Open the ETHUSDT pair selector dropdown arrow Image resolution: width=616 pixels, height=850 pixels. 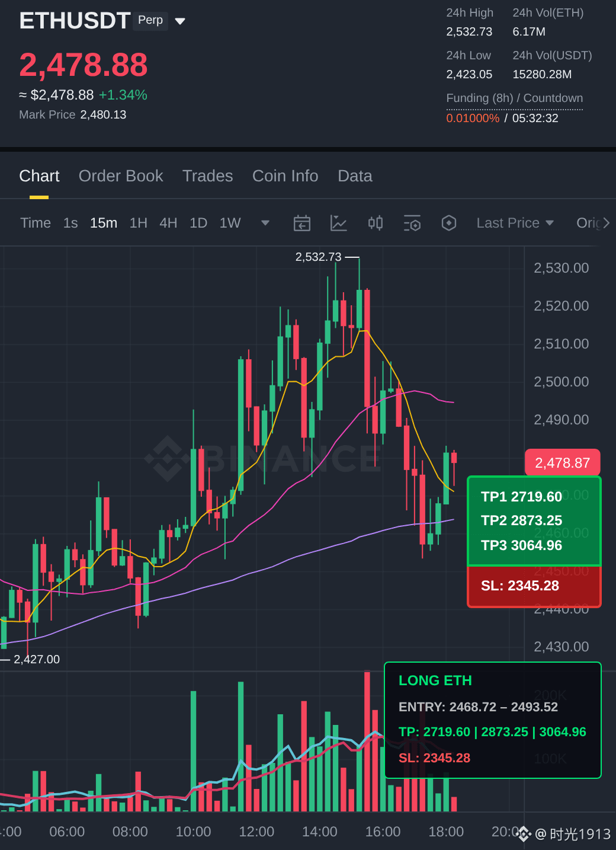(x=181, y=21)
